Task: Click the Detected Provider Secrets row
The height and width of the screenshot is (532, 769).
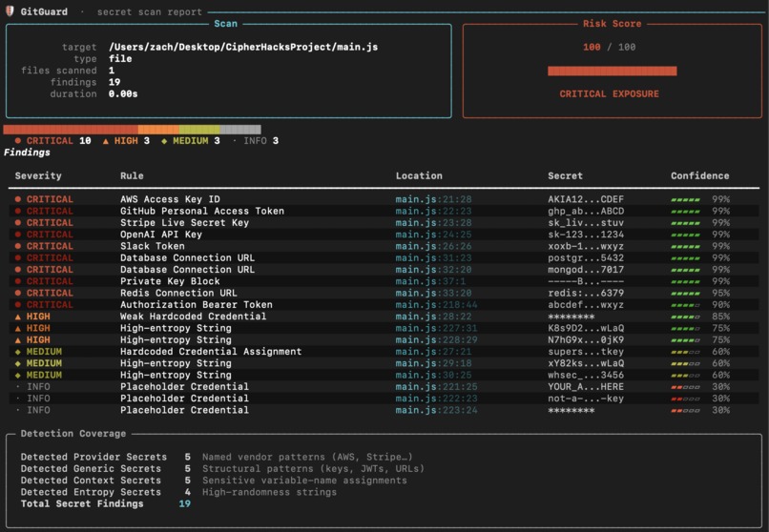Action: (x=217, y=457)
